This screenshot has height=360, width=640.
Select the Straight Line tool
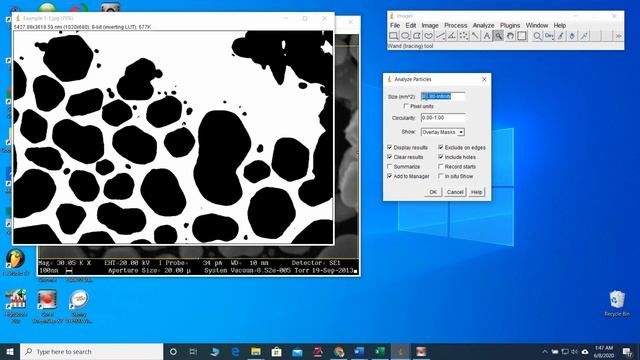pos(440,36)
